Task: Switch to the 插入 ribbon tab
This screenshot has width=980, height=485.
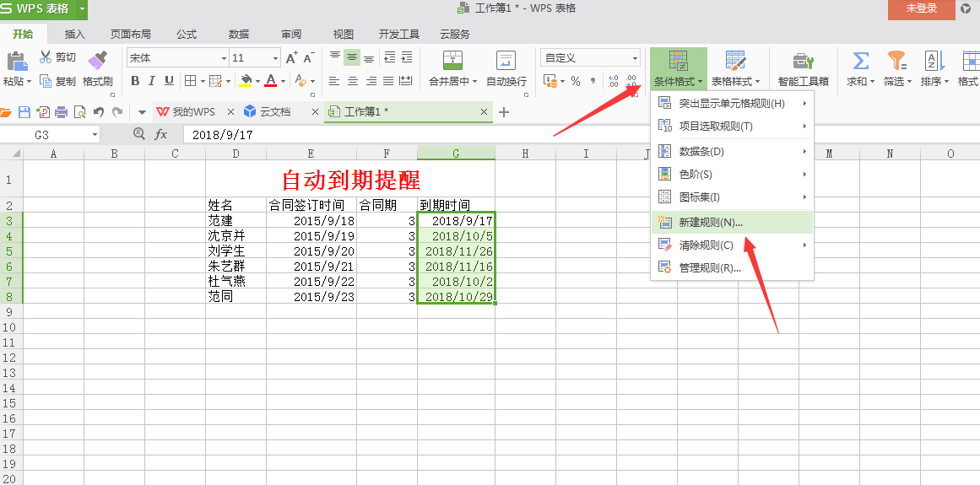Action: point(75,35)
